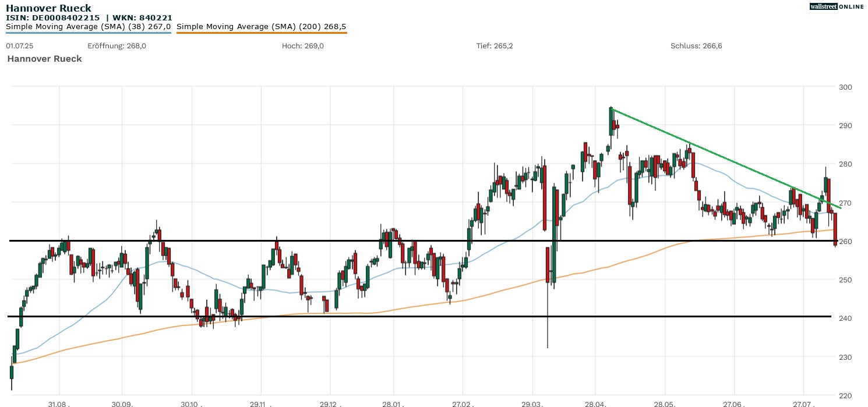Select the SMA (38) 267,0 legend entry
This screenshot has width=868, height=407.
pos(89,27)
